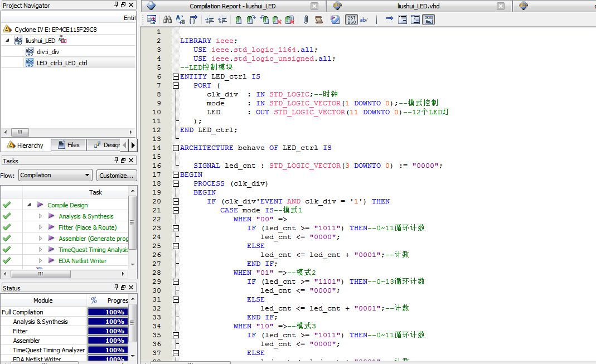Toggle line numbers display button
The width and height of the screenshot is (596, 364).
352,20
